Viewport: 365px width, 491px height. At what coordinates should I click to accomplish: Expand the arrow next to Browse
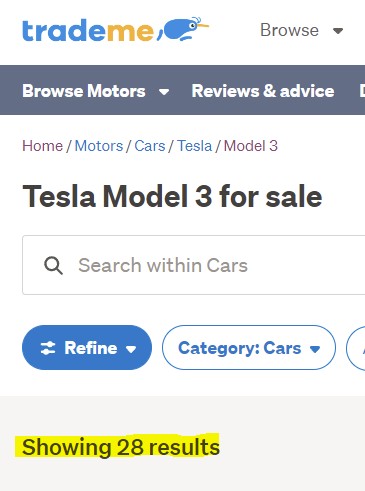pyautogui.click(x=338, y=31)
